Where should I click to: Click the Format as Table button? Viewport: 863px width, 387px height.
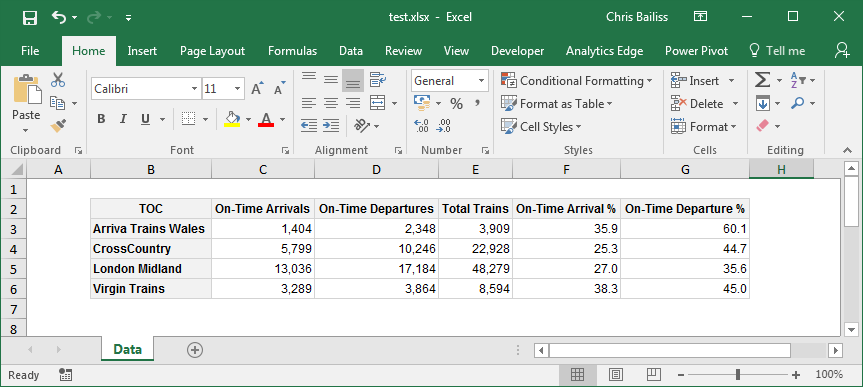[556, 103]
